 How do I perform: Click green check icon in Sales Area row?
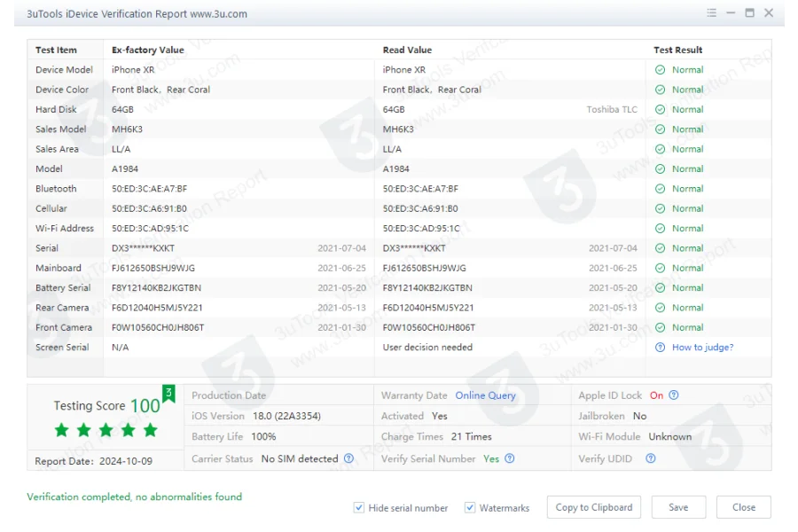pos(660,149)
